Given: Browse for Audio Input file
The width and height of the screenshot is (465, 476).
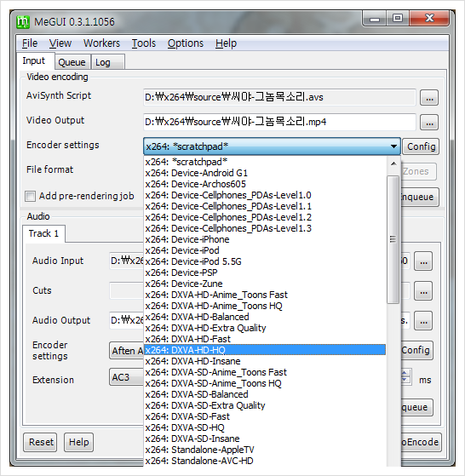Looking at the screenshot, I should (x=423, y=261).
